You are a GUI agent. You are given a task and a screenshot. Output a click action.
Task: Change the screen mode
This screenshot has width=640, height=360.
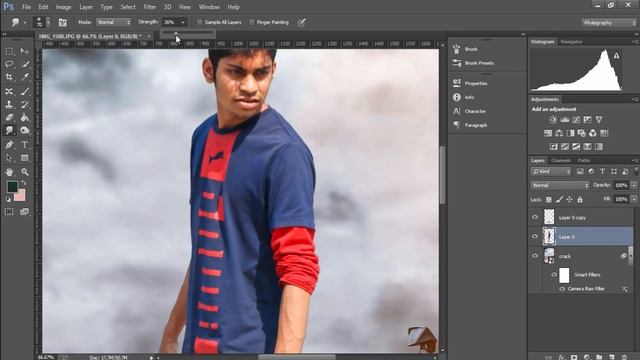pyautogui.click(x=24, y=211)
